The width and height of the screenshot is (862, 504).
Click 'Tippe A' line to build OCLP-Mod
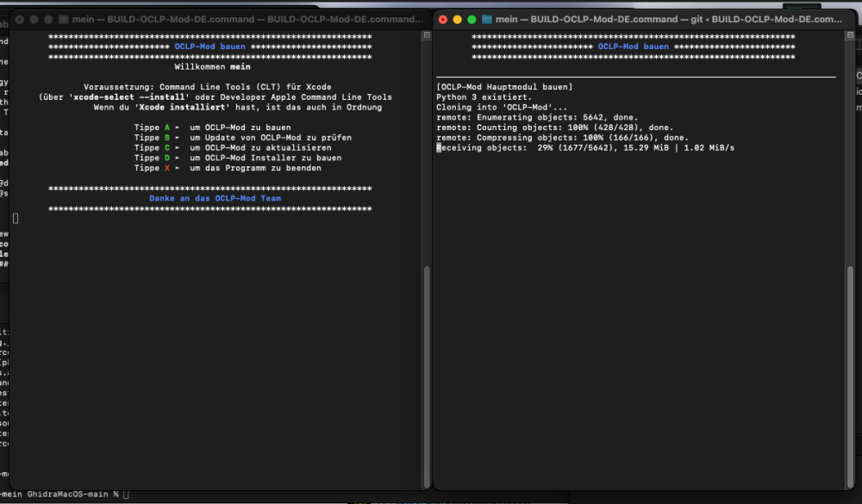(x=212, y=128)
